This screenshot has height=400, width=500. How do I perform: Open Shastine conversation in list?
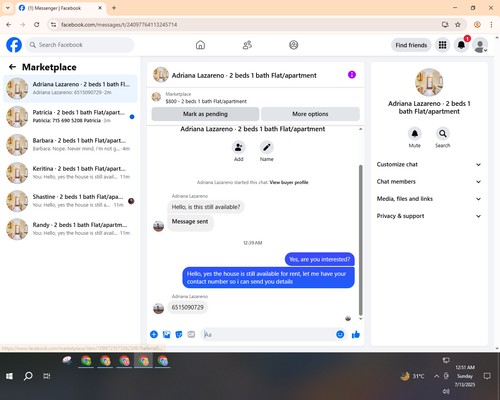70,201
